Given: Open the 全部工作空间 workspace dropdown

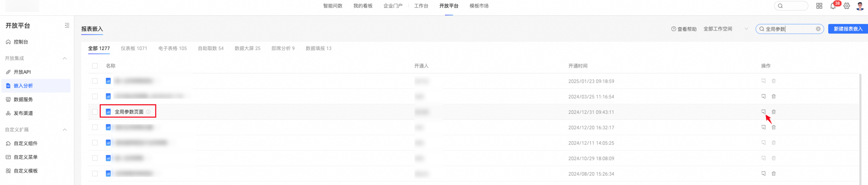Looking at the screenshot, I should 726,29.
